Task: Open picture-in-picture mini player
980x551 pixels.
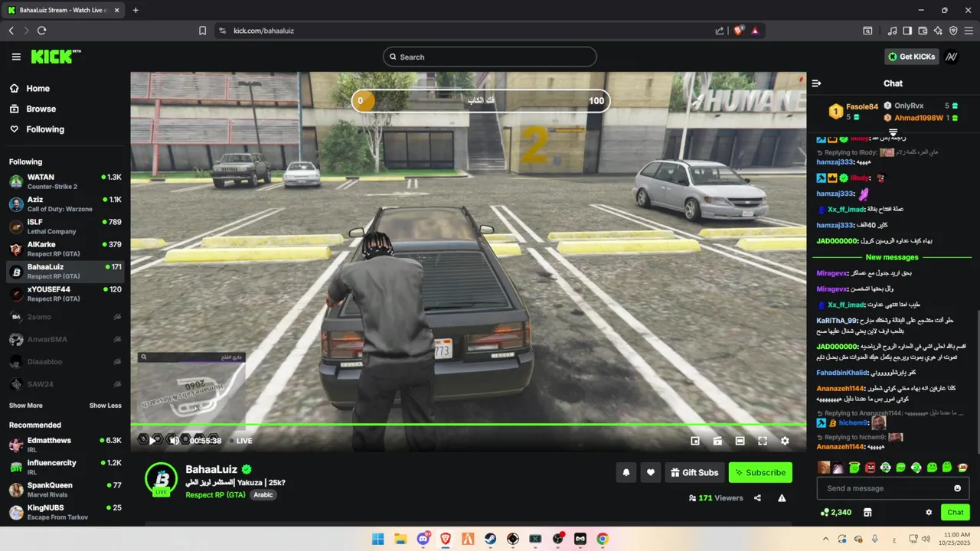Action: coord(695,441)
